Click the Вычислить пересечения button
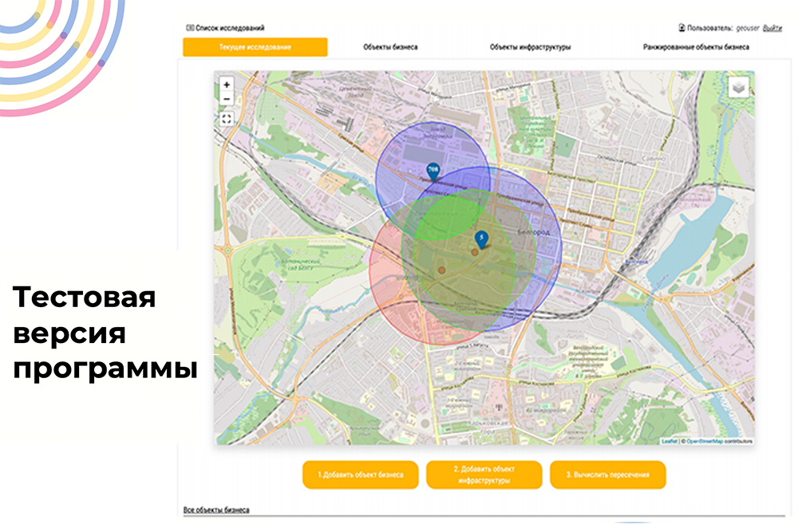The height and width of the screenshot is (532, 798). click(607, 475)
